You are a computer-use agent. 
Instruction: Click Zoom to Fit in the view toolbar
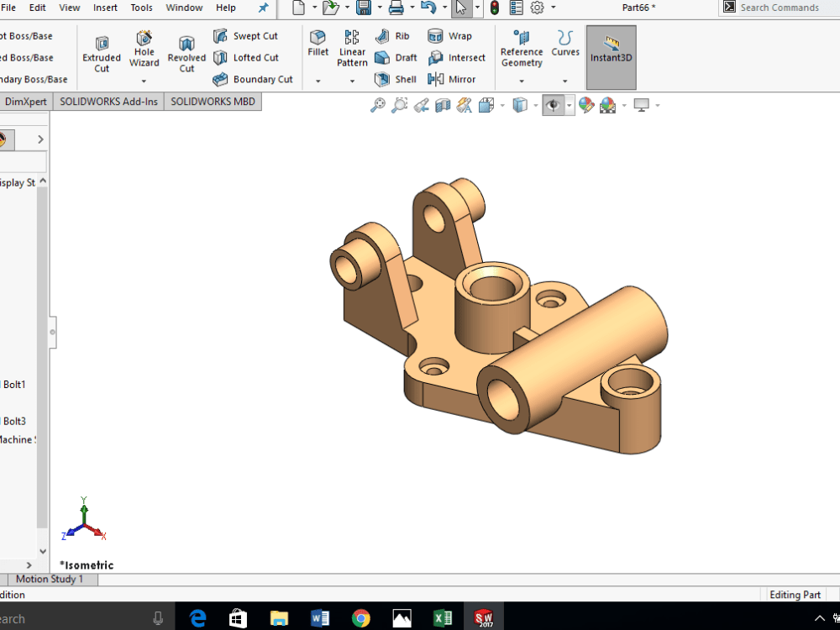point(377,105)
